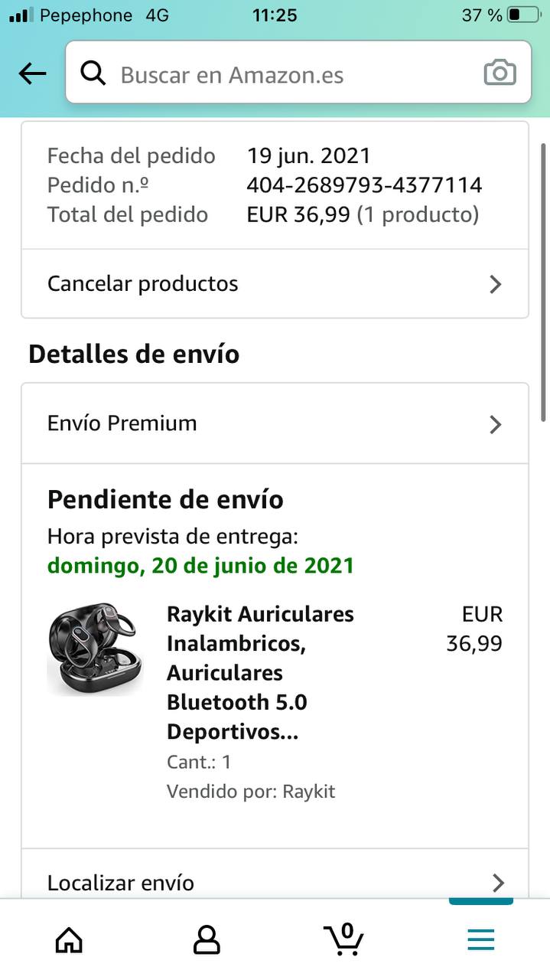Open the account profile icon
550x980 pixels.
click(x=207, y=939)
